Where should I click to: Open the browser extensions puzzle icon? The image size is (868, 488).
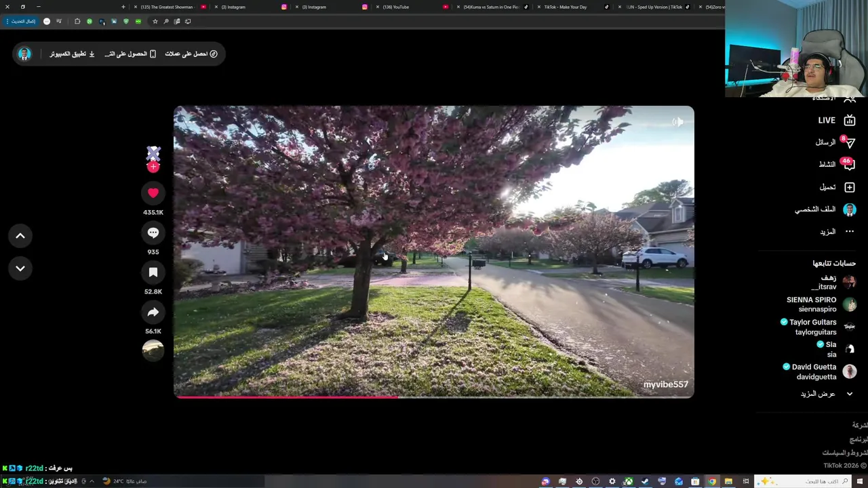click(x=77, y=21)
